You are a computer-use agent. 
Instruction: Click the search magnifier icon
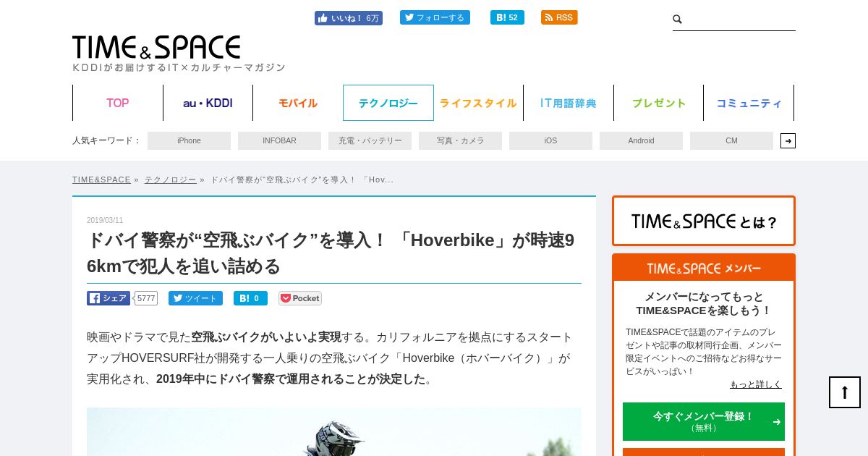(678, 20)
